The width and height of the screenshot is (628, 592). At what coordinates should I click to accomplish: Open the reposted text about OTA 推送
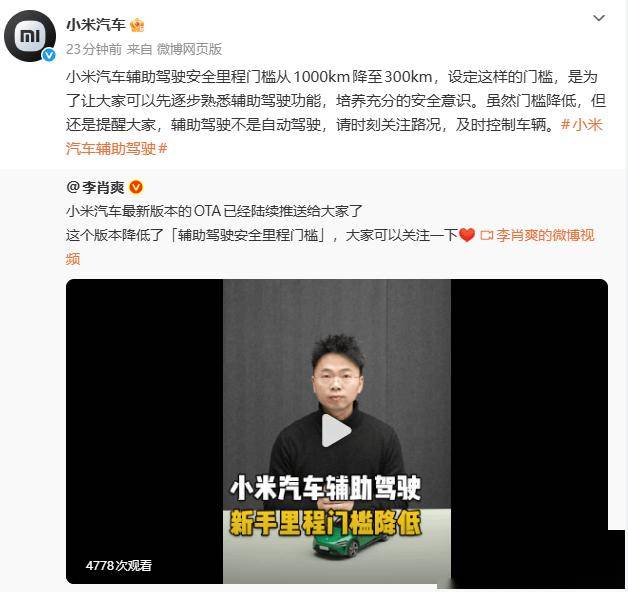click(214, 211)
